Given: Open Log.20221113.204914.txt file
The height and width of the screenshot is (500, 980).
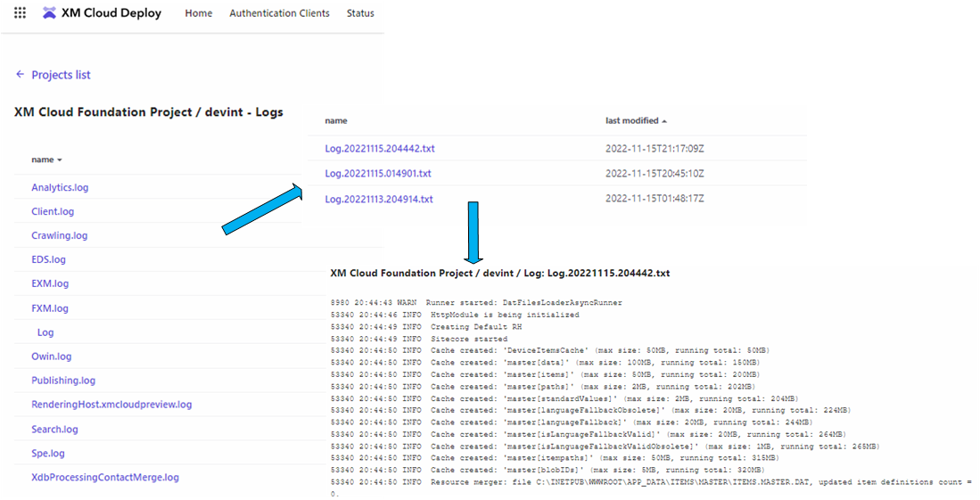Looking at the screenshot, I should click(x=379, y=199).
